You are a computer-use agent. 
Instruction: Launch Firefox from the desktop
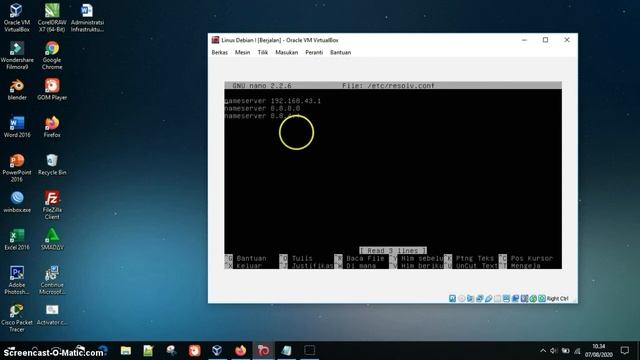click(x=52, y=127)
